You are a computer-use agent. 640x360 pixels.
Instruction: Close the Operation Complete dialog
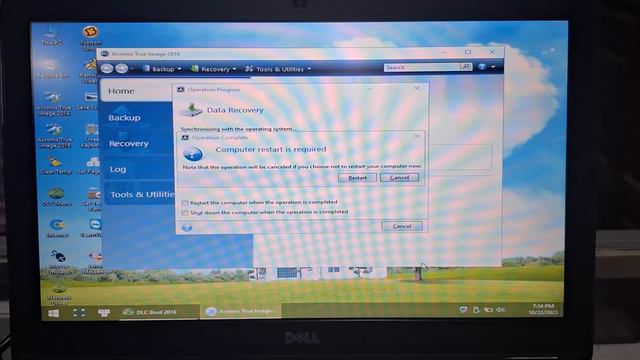(x=417, y=136)
